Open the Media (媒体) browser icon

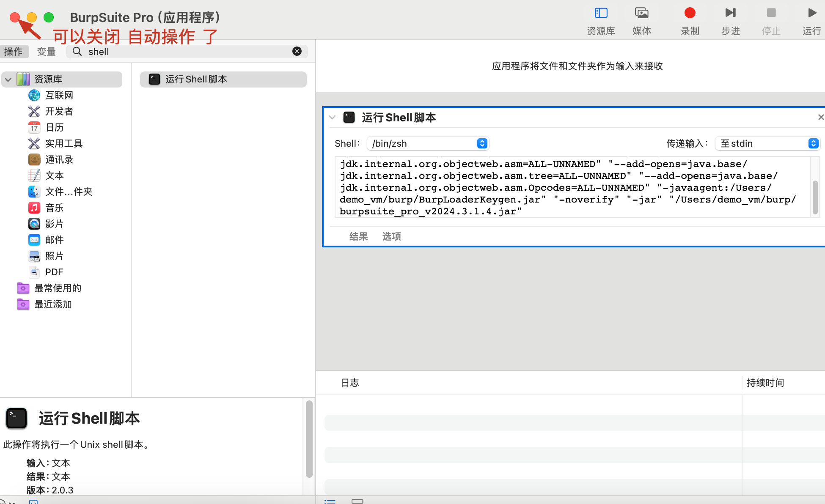click(641, 14)
